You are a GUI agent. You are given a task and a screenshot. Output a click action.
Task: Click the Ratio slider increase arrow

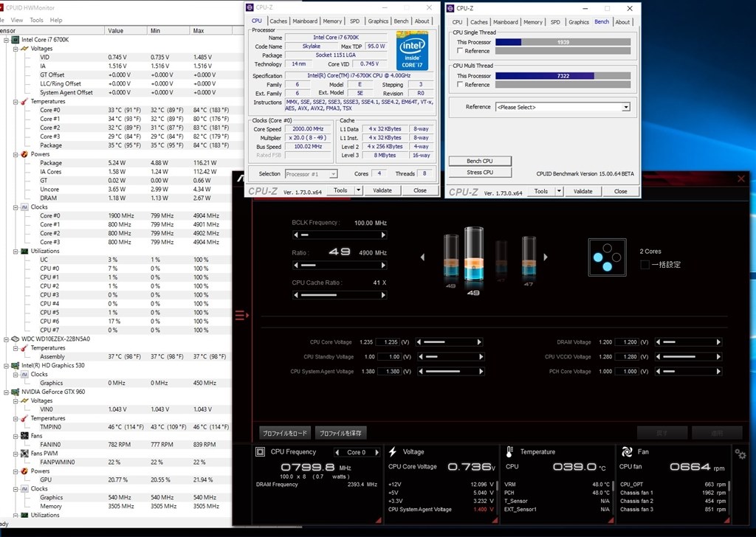(383, 266)
